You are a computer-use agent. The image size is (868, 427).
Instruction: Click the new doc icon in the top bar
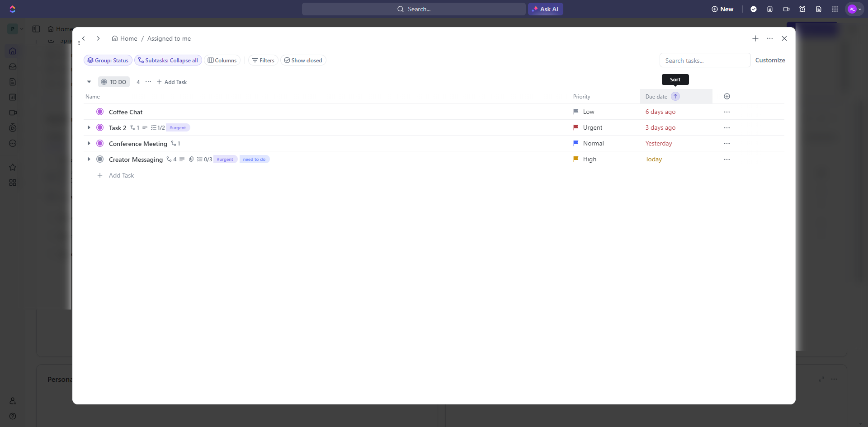819,9
